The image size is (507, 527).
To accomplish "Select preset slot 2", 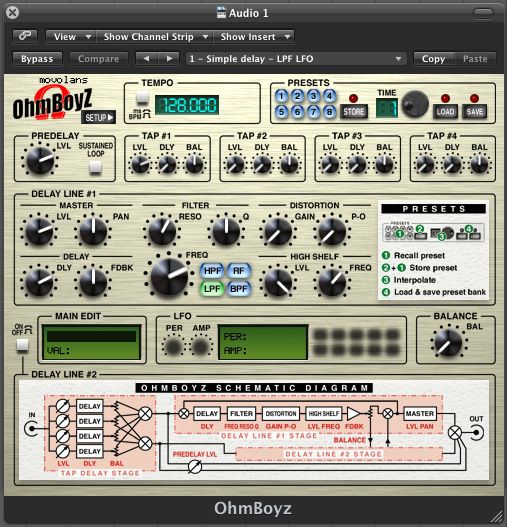I will point(297,96).
